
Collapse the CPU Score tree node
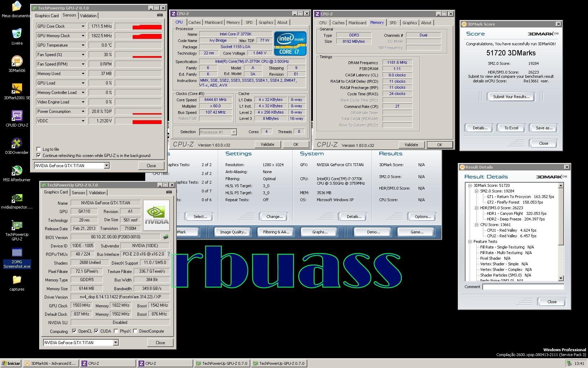pos(476,225)
